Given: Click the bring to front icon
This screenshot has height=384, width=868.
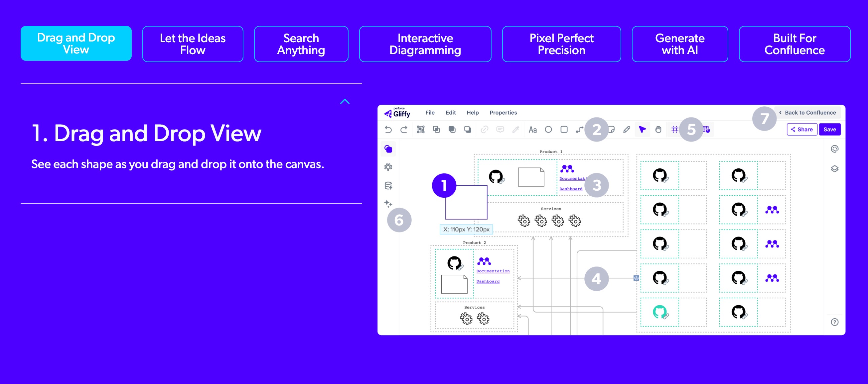Looking at the screenshot, I should (x=452, y=130).
